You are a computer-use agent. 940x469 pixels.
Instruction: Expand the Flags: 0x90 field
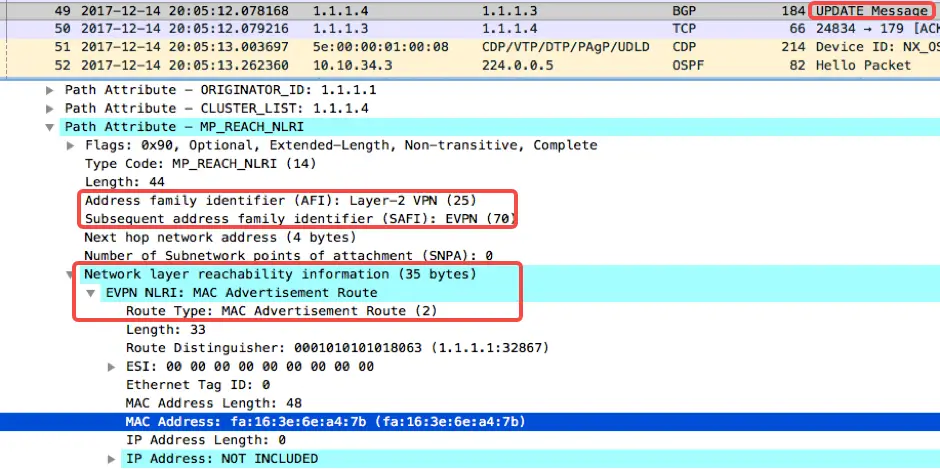click(71, 145)
